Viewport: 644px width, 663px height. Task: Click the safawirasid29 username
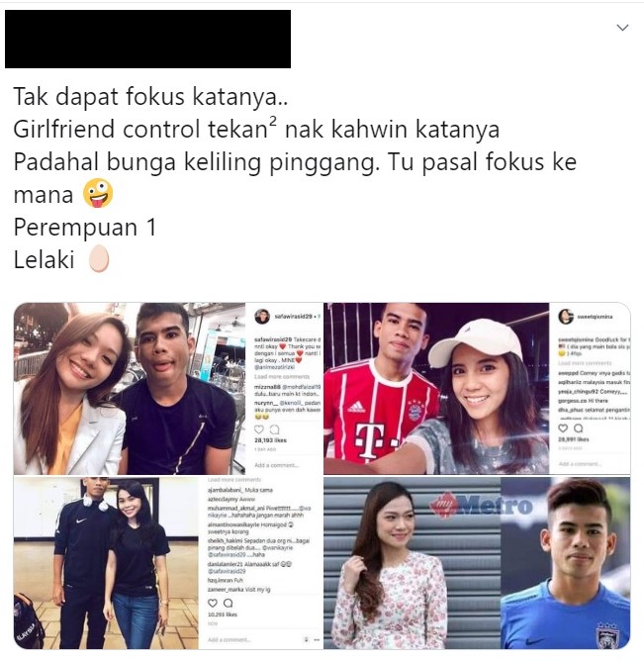tap(293, 317)
